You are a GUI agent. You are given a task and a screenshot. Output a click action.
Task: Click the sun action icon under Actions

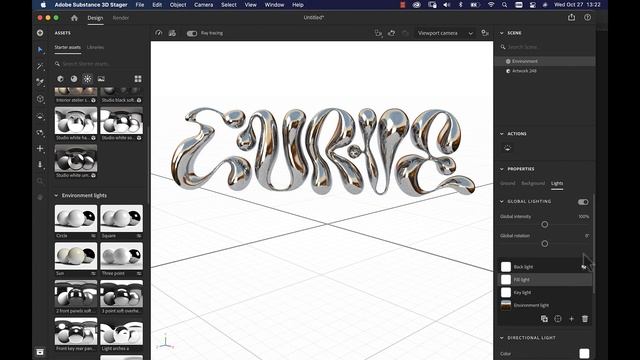[507, 148]
